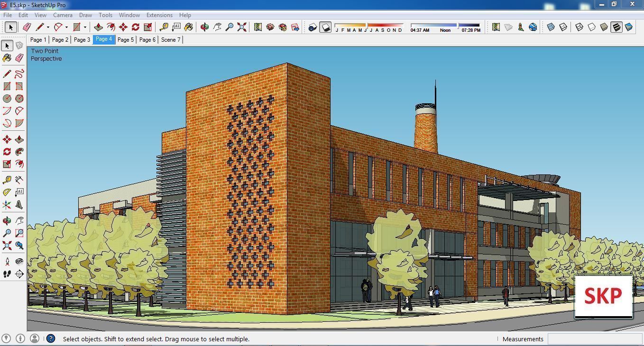Image resolution: width=644 pixels, height=346 pixels.
Task: Switch to the Page 1 scene tab
Action: coord(38,40)
